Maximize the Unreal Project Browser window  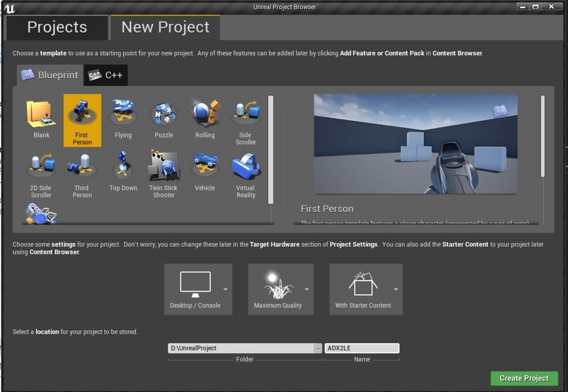pos(535,7)
